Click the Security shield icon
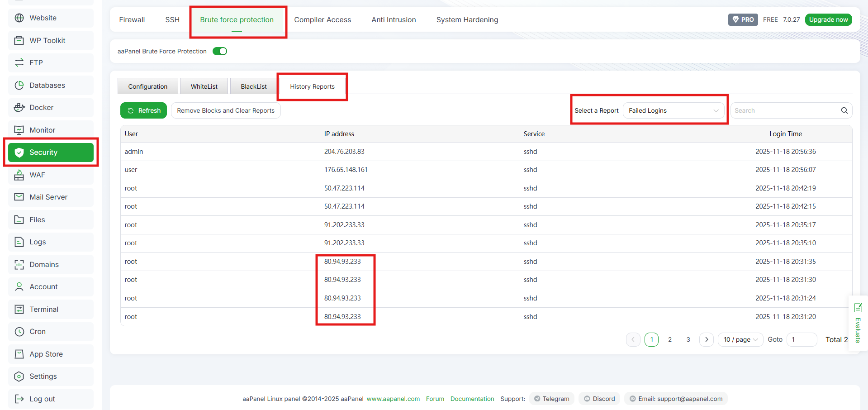 19,153
